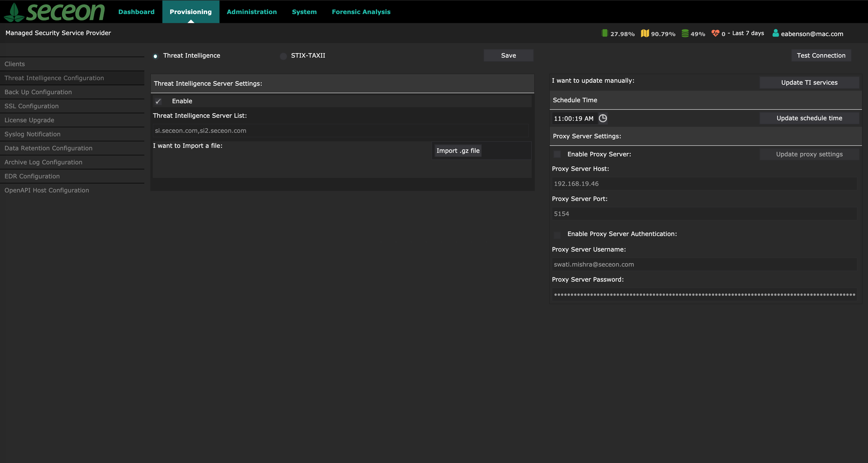Click the Import .gz file button

coord(458,151)
